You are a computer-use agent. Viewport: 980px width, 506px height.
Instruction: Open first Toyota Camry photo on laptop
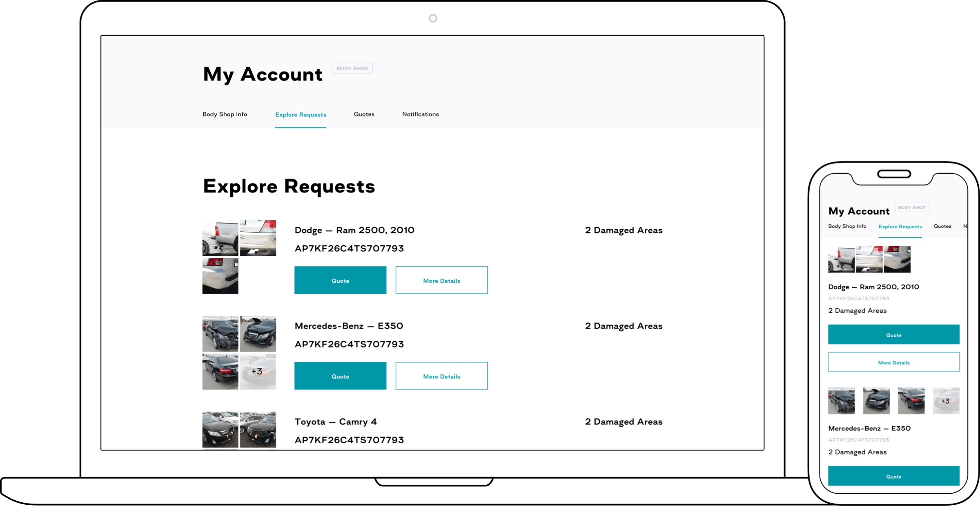pos(220,429)
